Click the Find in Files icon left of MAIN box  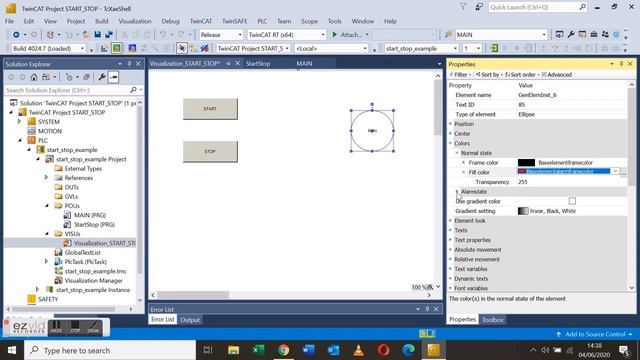click(x=448, y=35)
